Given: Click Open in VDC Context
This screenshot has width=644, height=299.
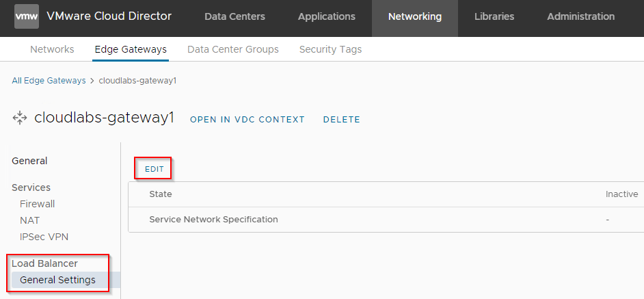Looking at the screenshot, I should [247, 119].
